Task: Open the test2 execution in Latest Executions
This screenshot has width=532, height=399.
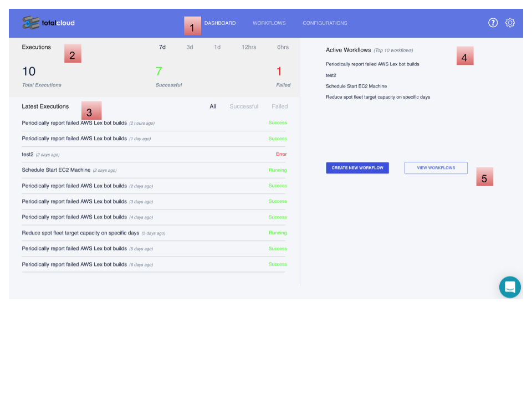Action: tap(154, 155)
